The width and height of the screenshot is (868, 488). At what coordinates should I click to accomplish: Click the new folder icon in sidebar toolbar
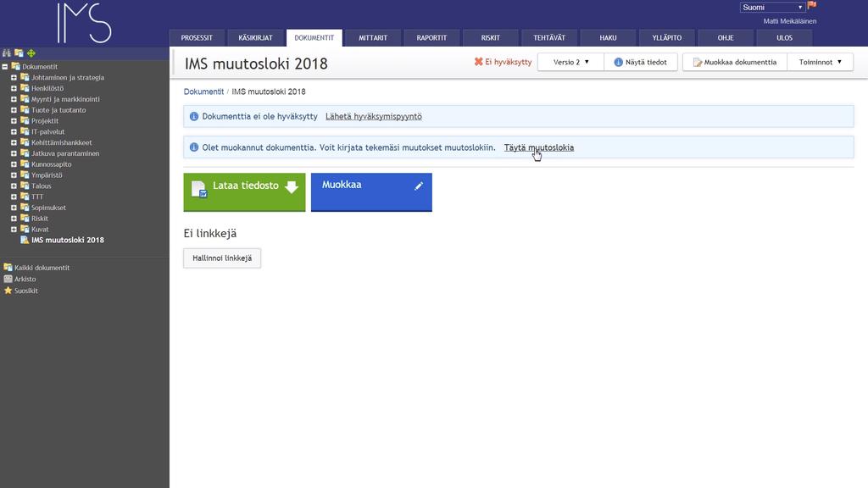pos(19,53)
